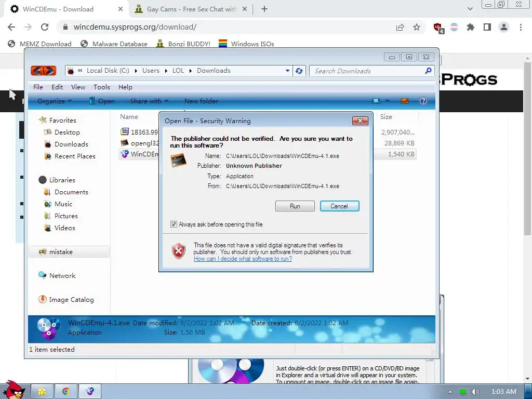This screenshot has height=399, width=532.
Task: Expand the Share with dropdown
Action: 149,101
